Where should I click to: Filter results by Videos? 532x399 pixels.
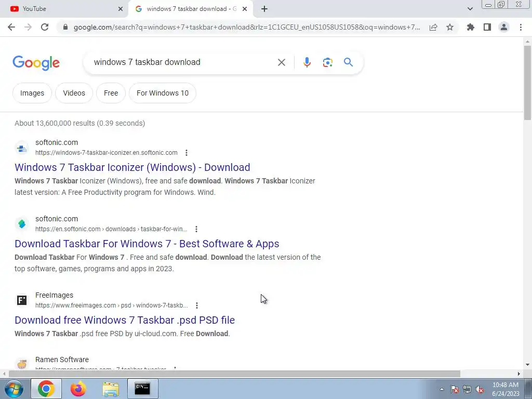(74, 93)
